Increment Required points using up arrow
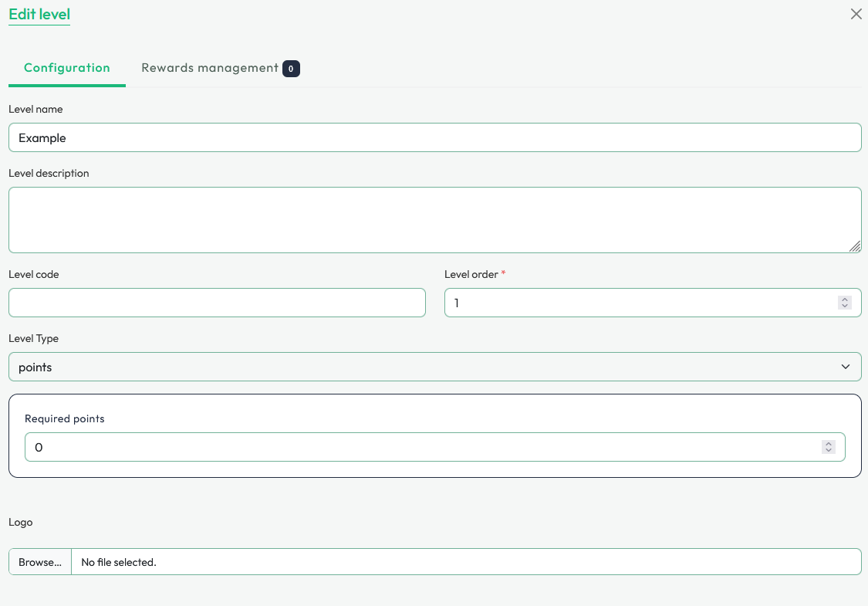 point(829,444)
